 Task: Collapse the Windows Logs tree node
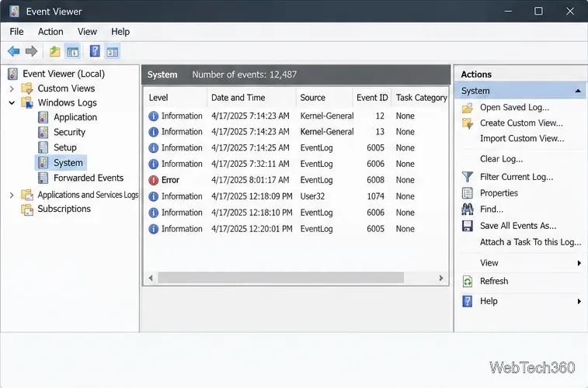12,102
